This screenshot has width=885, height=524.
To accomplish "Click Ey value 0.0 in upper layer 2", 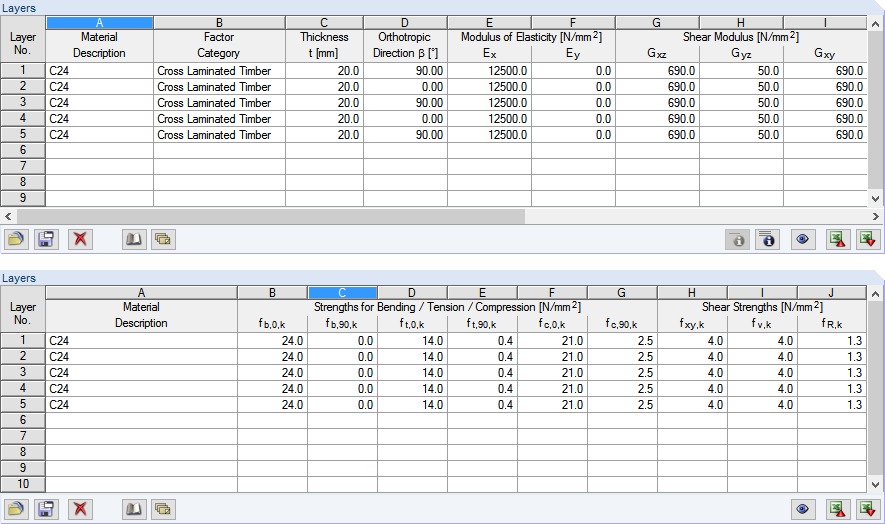I will click(573, 86).
